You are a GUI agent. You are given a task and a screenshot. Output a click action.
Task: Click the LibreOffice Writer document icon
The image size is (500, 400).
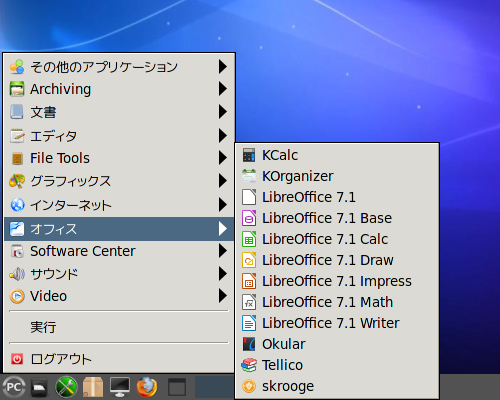(249, 323)
